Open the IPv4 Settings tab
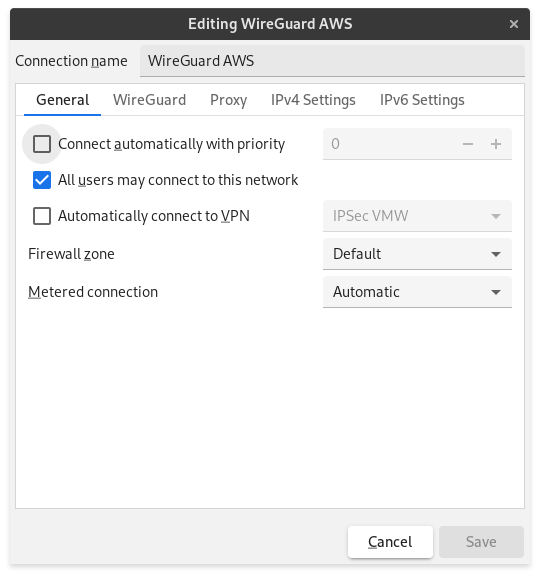The width and height of the screenshot is (540, 575). point(313,100)
